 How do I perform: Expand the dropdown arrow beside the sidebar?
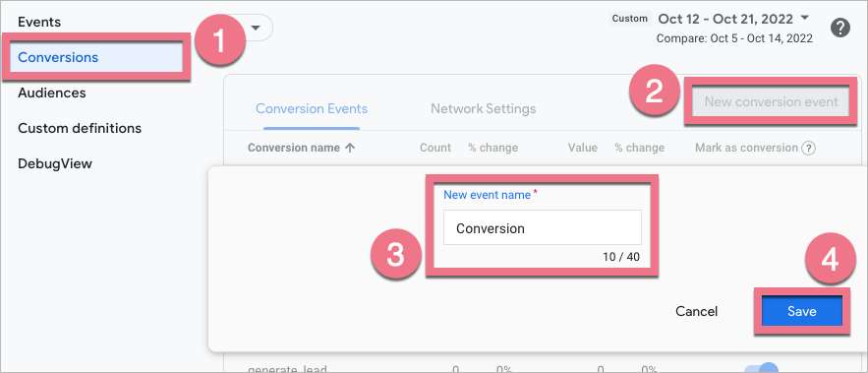pos(256,28)
